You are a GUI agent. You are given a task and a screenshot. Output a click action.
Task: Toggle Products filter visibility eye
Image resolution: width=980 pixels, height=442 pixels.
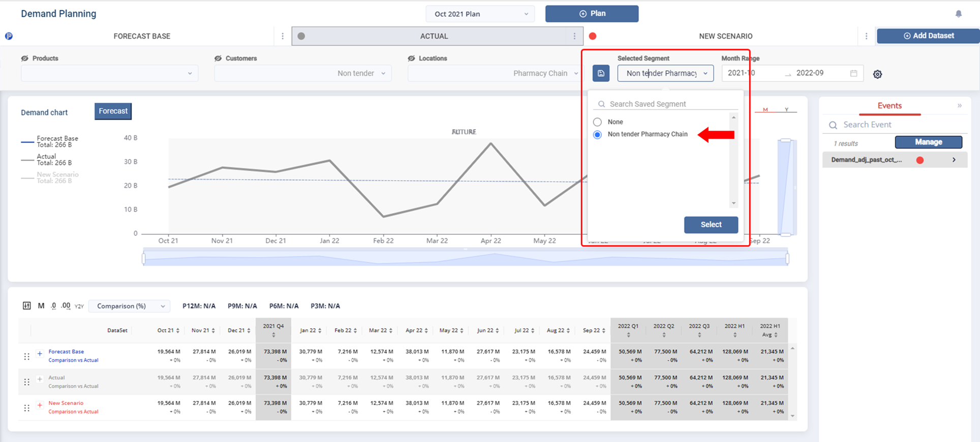click(24, 58)
